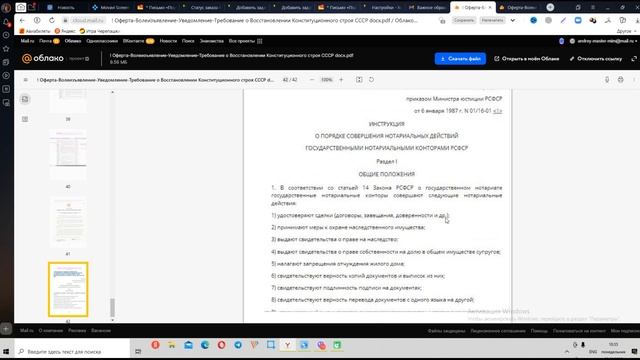Click thumbnail panel scroll up arrow
Image resolution: width=640 pixels, height=360 pixels.
click(x=112, y=93)
